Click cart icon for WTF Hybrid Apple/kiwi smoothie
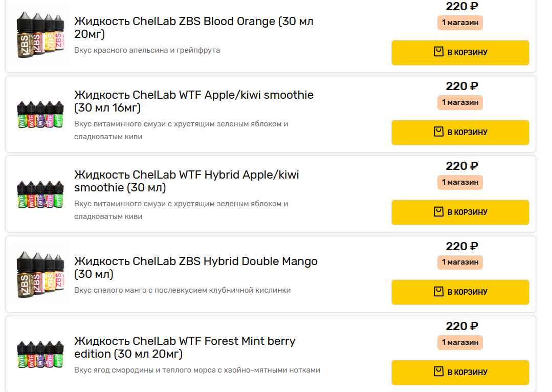Image resolution: width=552 pixels, height=392 pixels. [x=438, y=212]
